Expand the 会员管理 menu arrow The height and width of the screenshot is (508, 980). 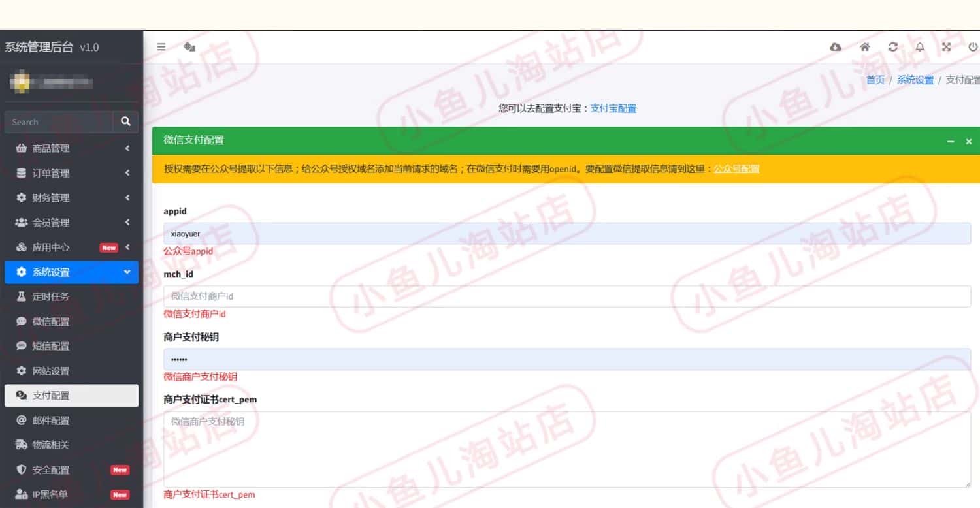point(127,223)
